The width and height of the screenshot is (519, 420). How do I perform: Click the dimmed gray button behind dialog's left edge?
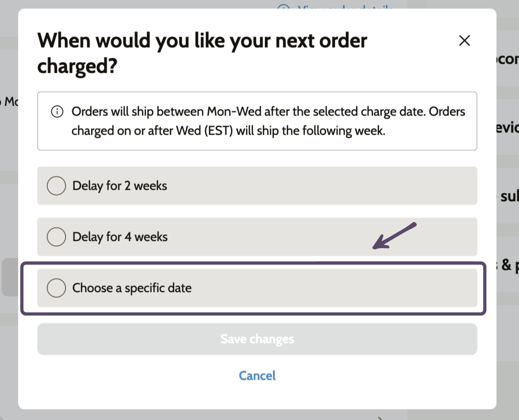[10, 277]
